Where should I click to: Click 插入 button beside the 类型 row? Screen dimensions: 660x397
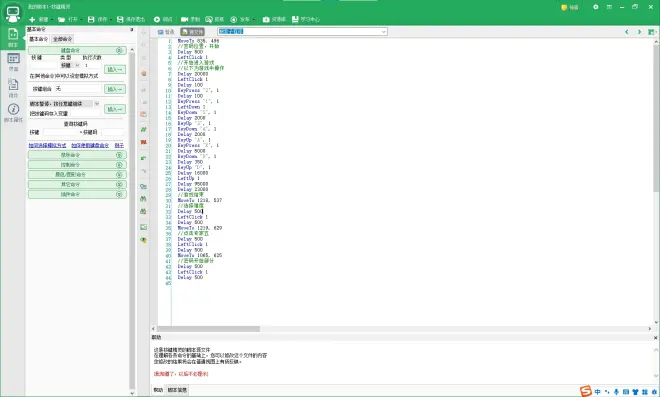click(115, 69)
